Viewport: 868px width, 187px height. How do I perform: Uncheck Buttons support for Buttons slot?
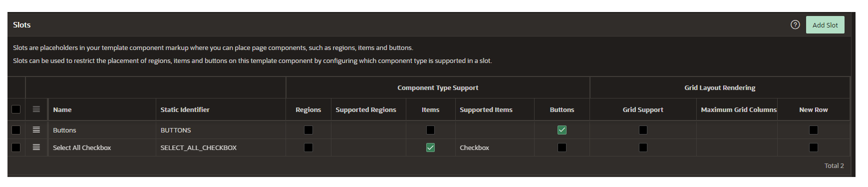coord(562,130)
